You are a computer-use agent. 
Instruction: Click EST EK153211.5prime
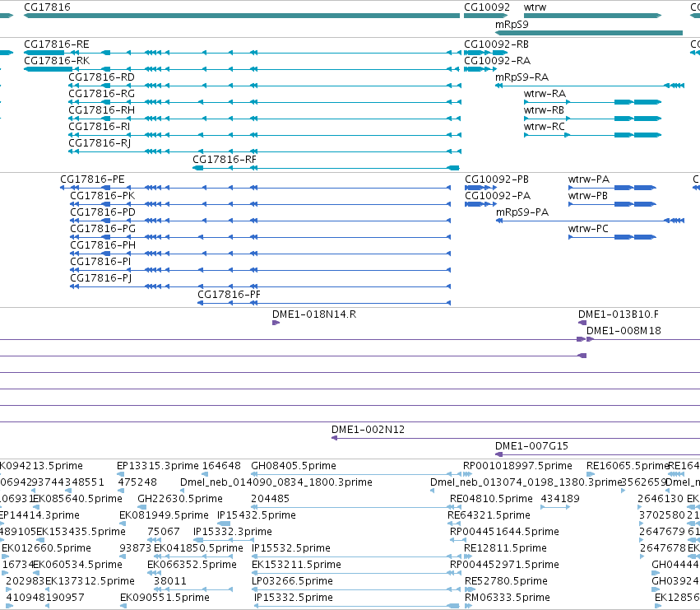coord(296,566)
